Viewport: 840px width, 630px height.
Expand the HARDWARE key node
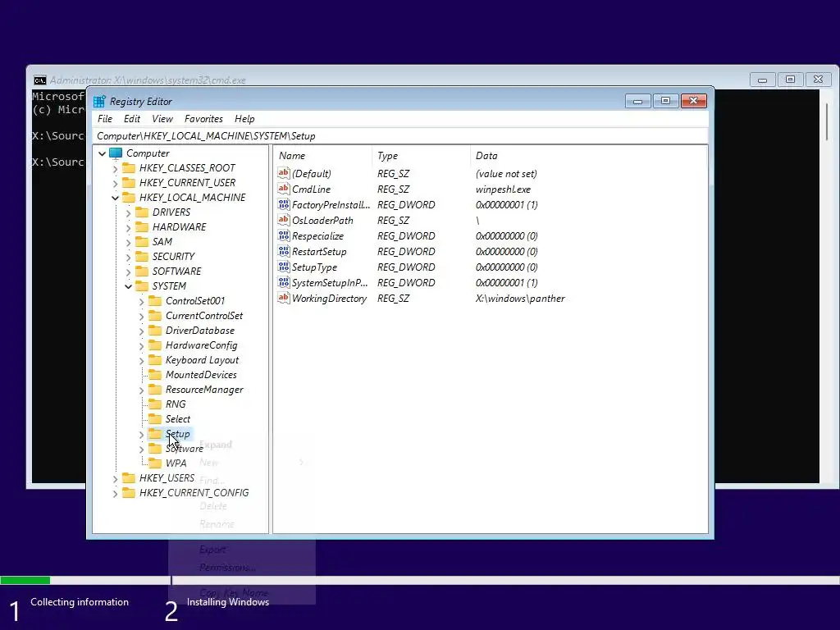click(129, 228)
